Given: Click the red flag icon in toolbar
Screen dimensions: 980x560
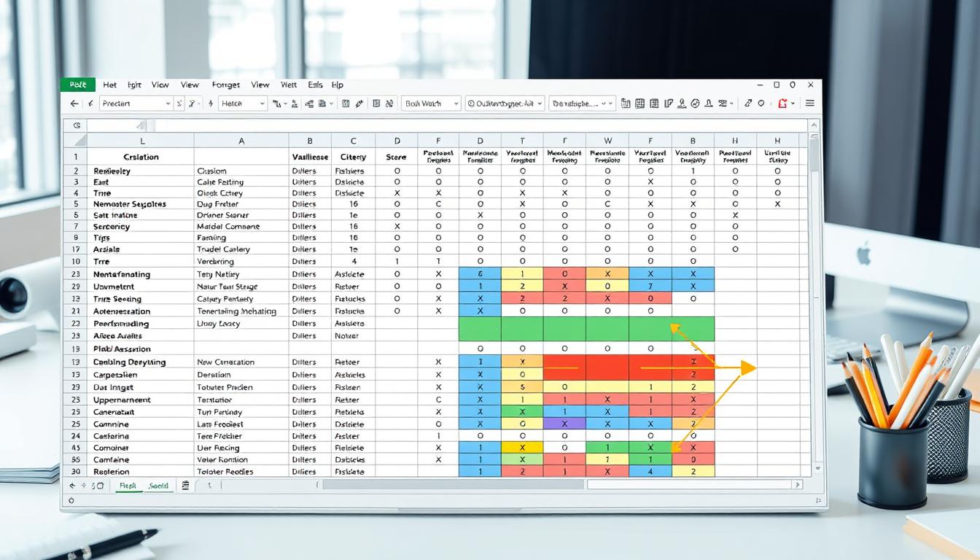Looking at the screenshot, I should pyautogui.click(x=782, y=104).
